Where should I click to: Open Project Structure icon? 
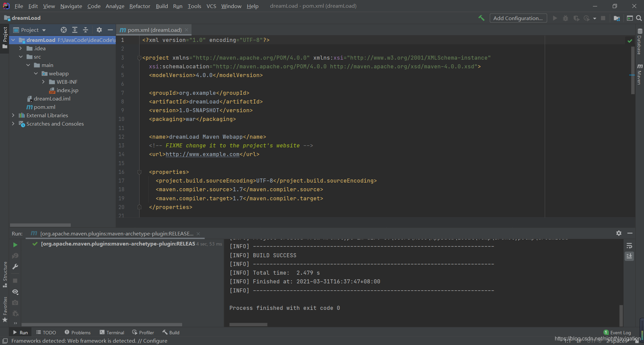[616, 18]
